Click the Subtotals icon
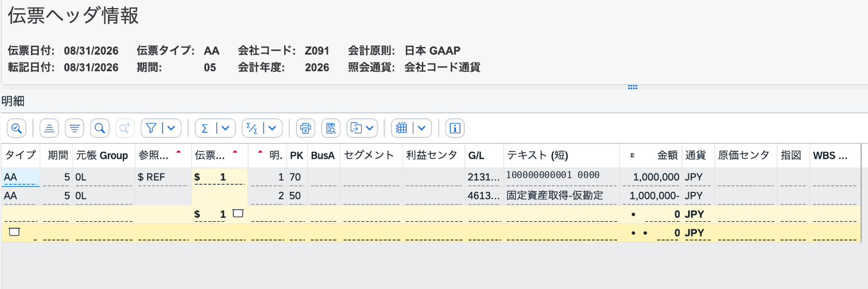 coord(251,128)
